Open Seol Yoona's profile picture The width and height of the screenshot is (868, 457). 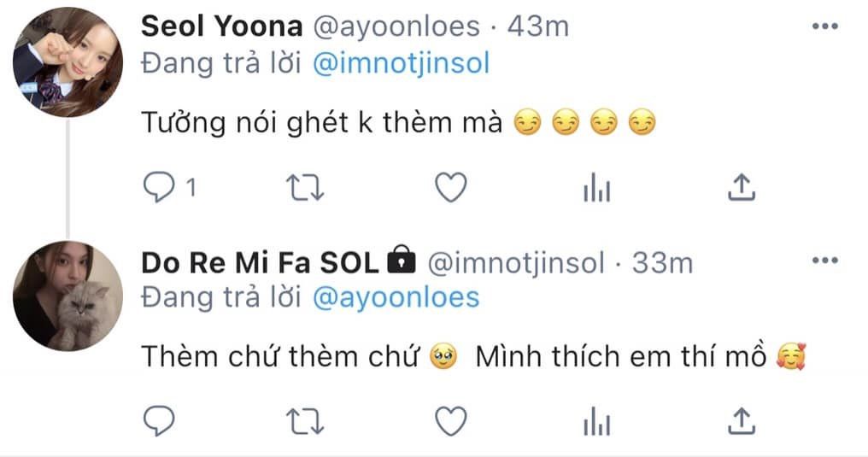pos(67,62)
